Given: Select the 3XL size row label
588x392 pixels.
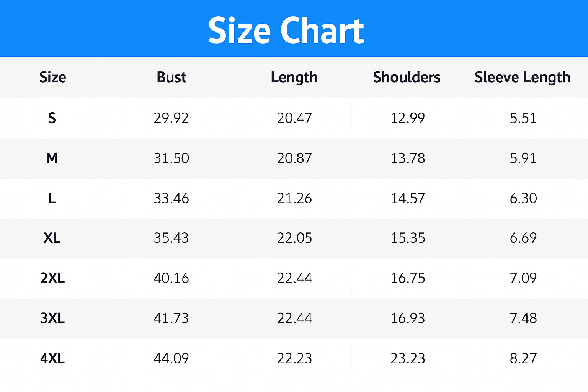Looking at the screenshot, I should point(52,318).
